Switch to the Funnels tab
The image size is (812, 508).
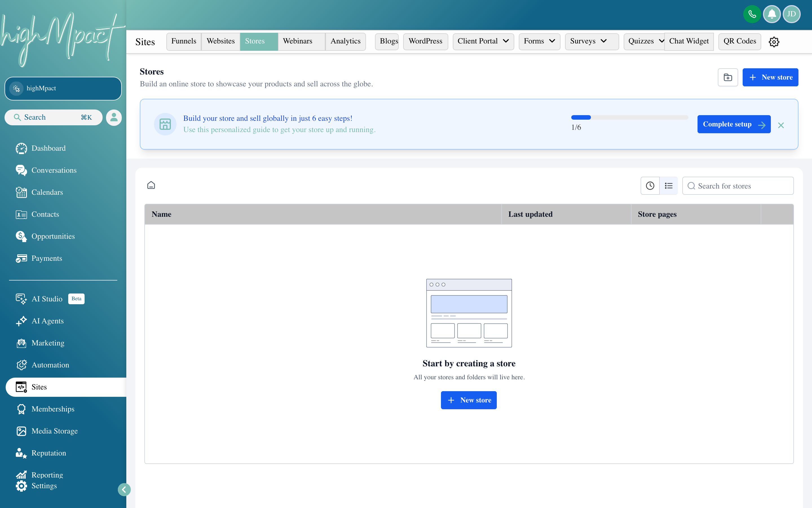(x=184, y=41)
